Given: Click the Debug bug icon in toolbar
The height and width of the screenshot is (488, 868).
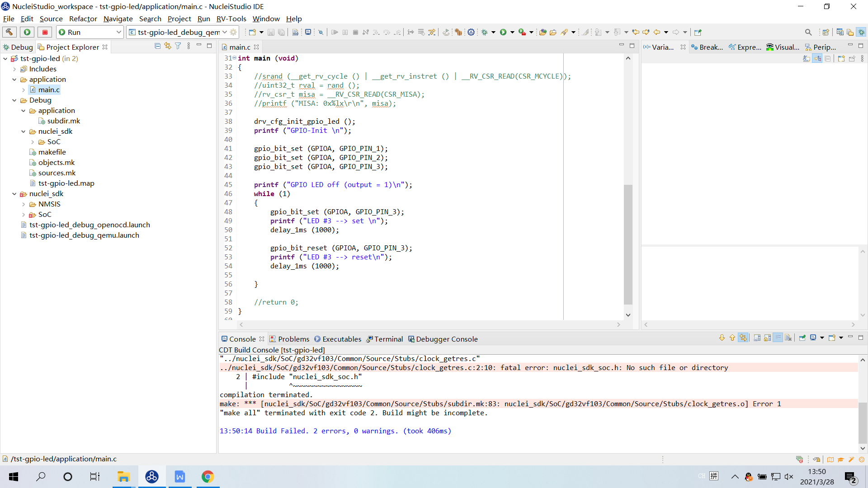Looking at the screenshot, I should pos(484,32).
